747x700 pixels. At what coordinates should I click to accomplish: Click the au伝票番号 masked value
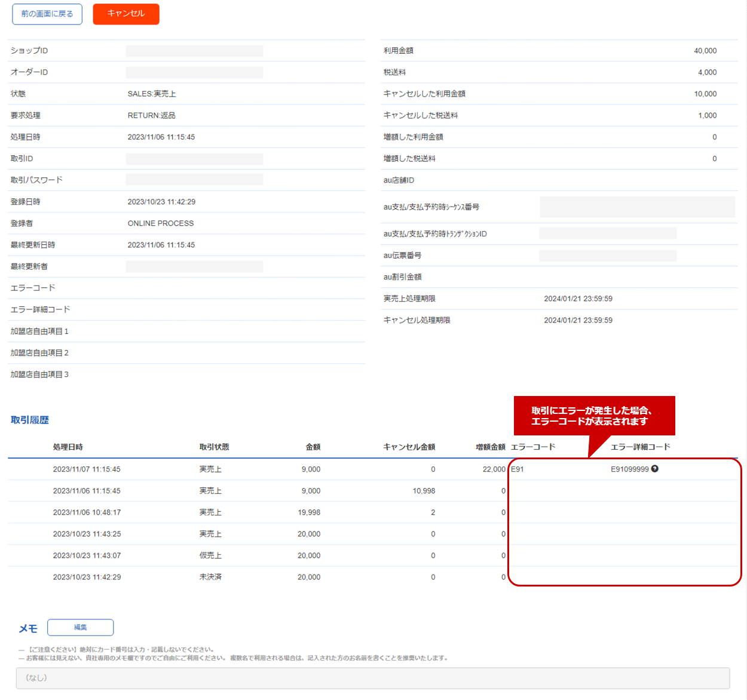click(x=607, y=256)
